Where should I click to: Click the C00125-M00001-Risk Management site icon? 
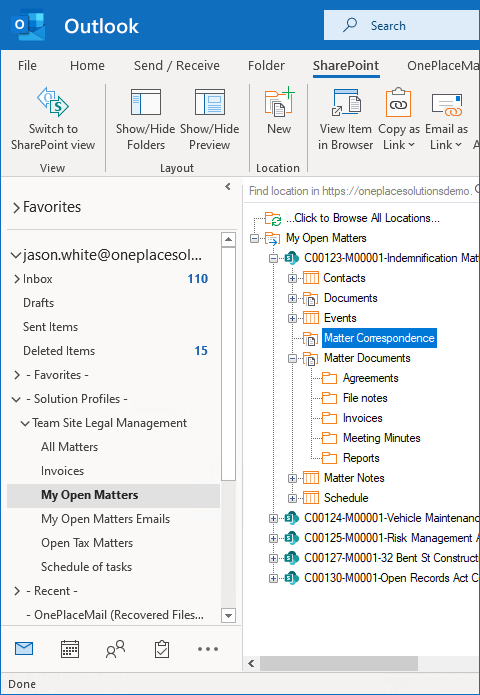click(x=291, y=538)
